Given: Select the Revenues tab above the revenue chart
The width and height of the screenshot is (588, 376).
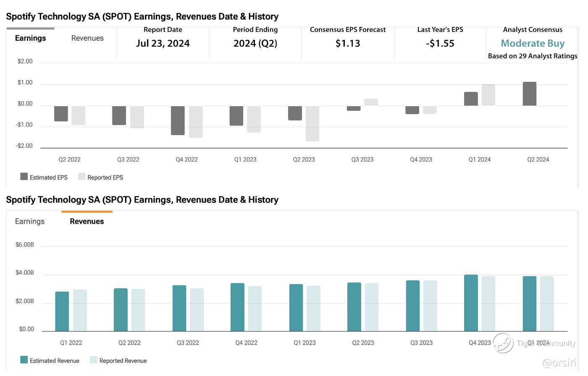Looking at the screenshot, I should point(87,221).
